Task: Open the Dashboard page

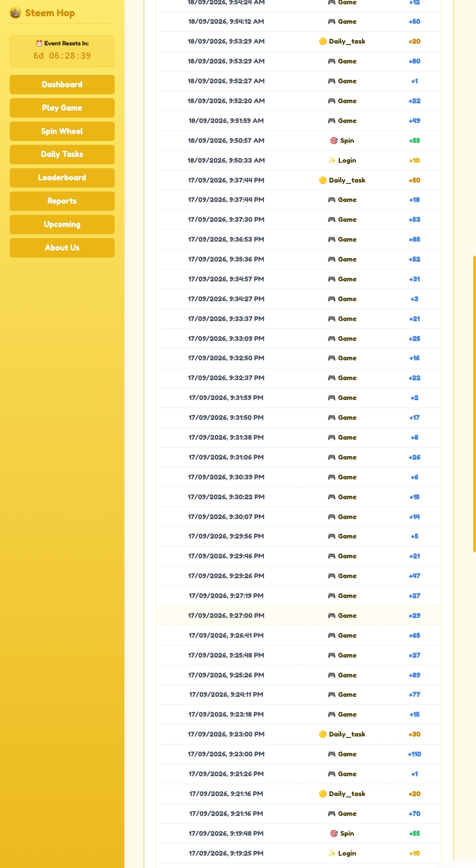Action: (x=62, y=85)
